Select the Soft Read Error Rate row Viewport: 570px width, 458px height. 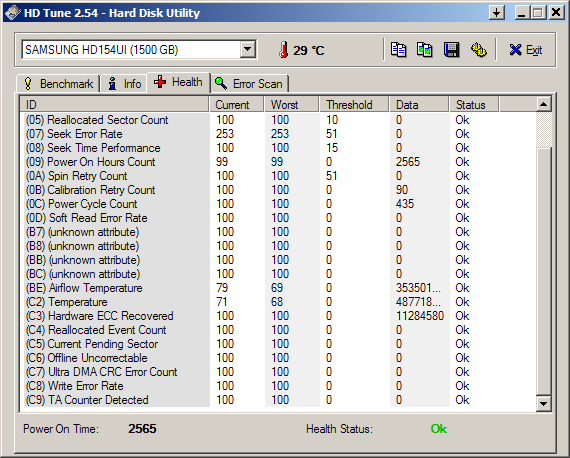point(278,218)
